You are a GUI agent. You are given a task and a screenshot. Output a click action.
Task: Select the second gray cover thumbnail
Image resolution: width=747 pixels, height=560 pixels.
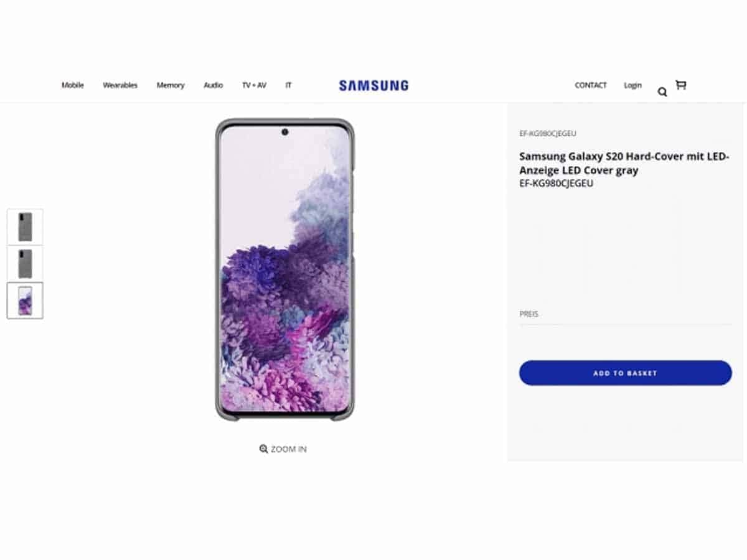[25, 263]
